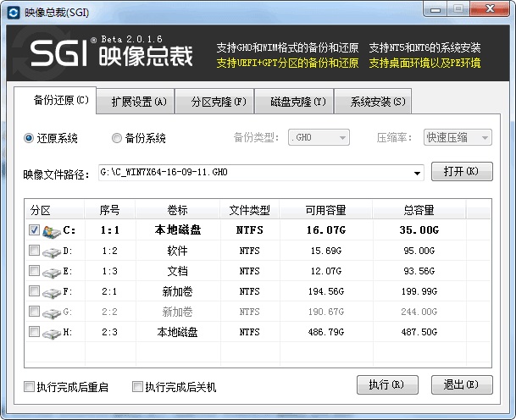This screenshot has height=420, width=516.
Task: Enable 执行完成后重启 checkbox
Action: point(30,387)
